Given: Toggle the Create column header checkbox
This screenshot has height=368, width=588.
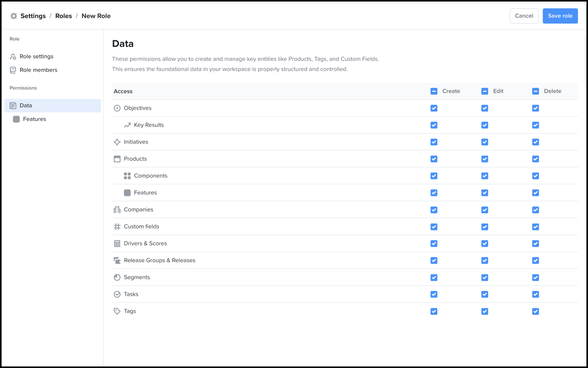Looking at the screenshot, I should pos(434,91).
